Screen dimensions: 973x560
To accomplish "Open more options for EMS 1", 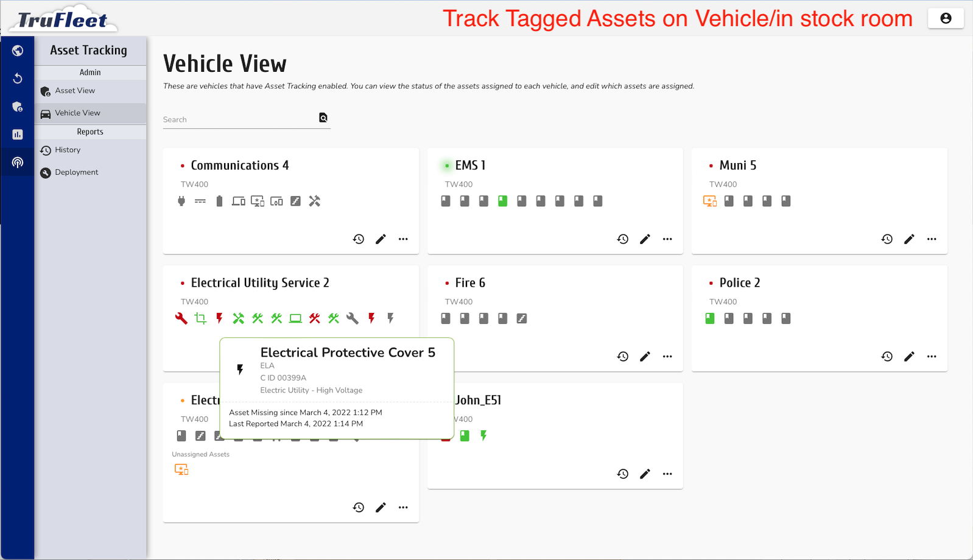I will tap(667, 239).
